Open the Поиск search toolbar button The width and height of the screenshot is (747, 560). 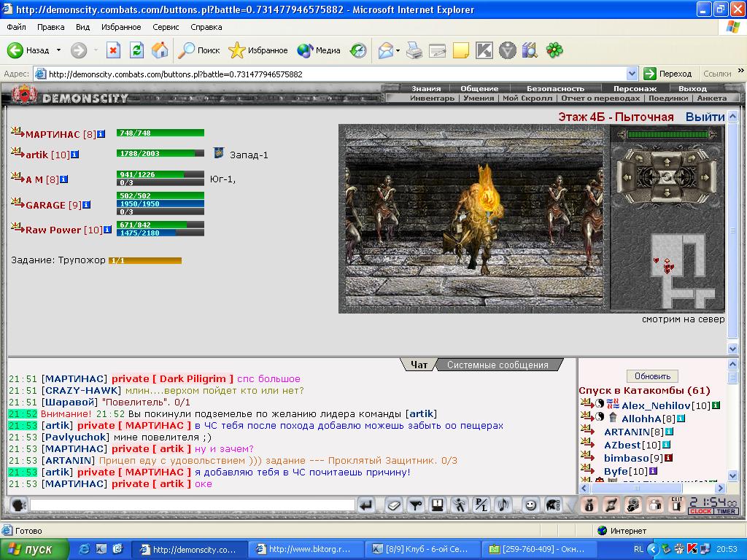click(198, 50)
